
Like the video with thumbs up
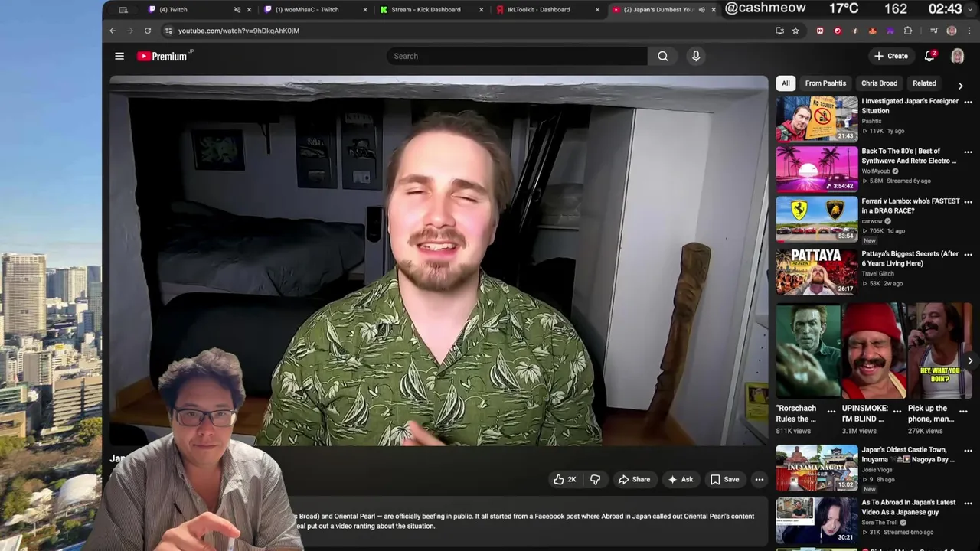(564, 480)
